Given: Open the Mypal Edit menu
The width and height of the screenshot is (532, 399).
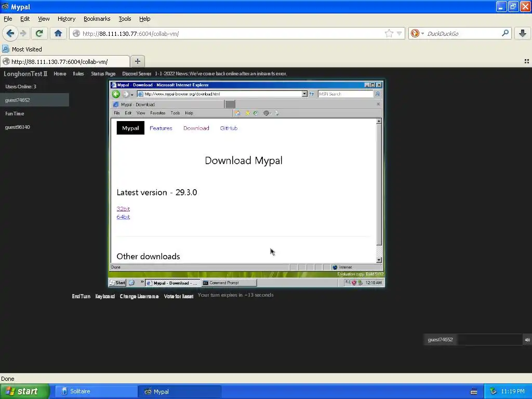Looking at the screenshot, I should (x=25, y=19).
